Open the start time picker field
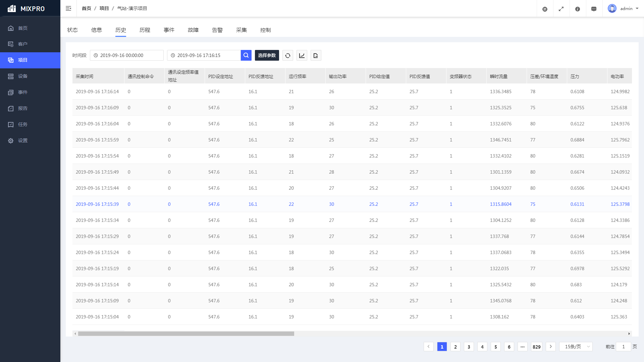 coord(127,55)
